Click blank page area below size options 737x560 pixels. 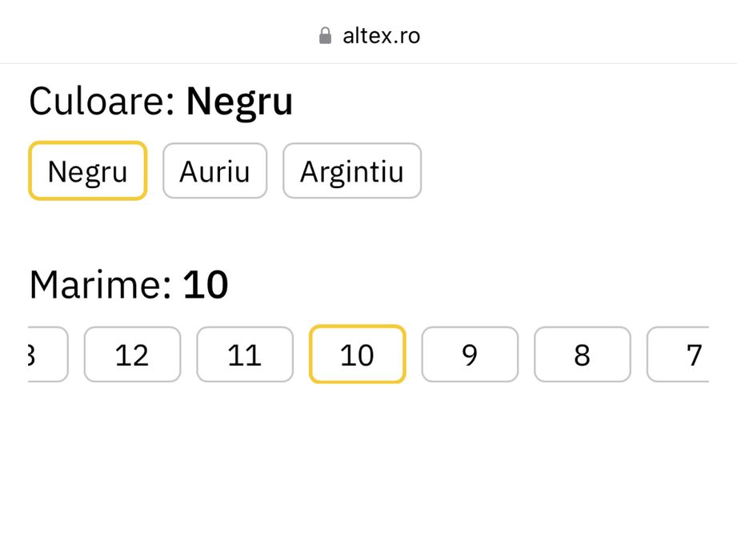[368, 480]
